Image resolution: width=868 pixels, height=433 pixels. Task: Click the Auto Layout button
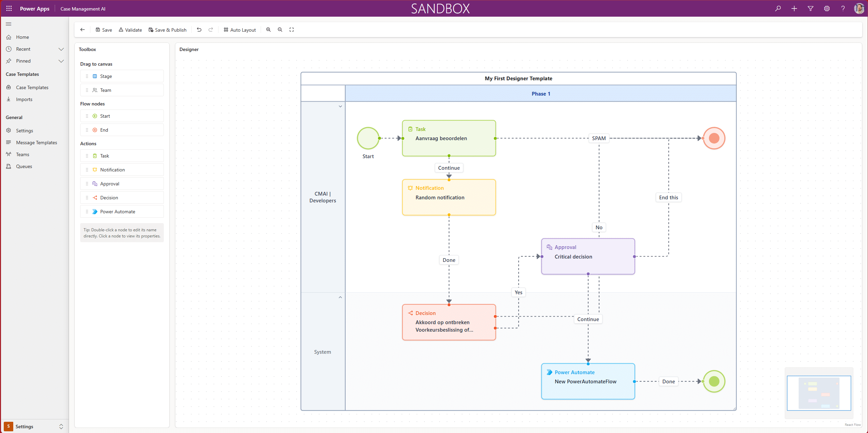pyautogui.click(x=240, y=30)
